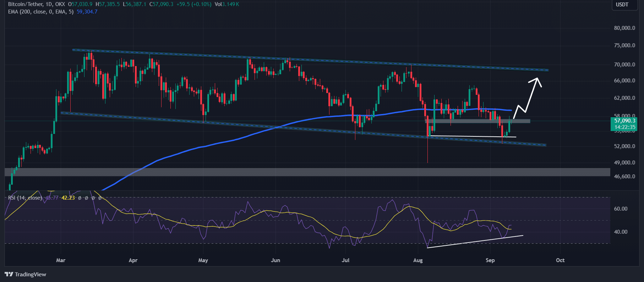Screen dimensions: 644x282
Task: Click the RSI (14, close) indicator legend
Action: click(25, 198)
